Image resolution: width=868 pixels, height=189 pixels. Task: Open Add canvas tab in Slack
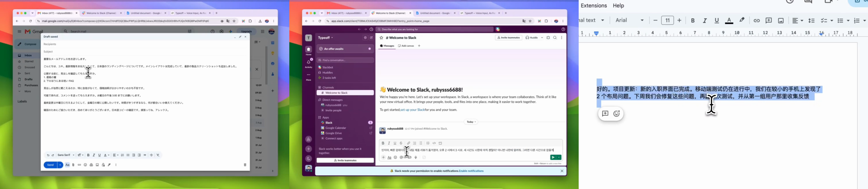[406, 46]
